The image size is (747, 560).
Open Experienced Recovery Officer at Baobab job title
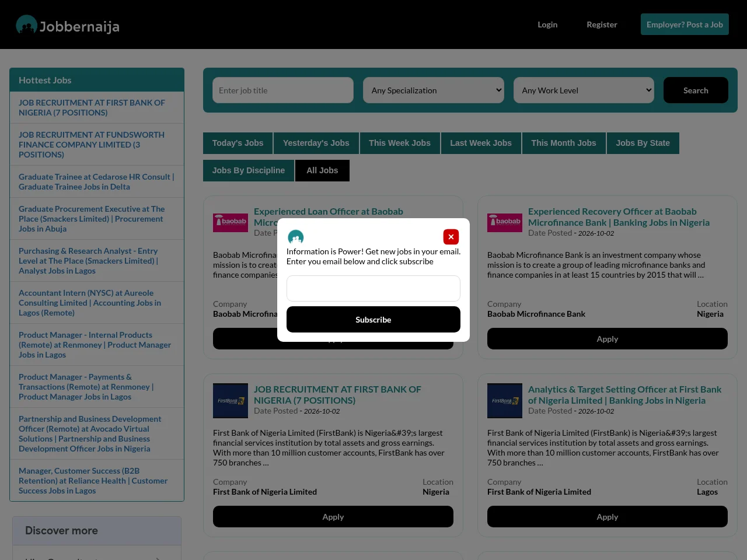[x=619, y=217]
